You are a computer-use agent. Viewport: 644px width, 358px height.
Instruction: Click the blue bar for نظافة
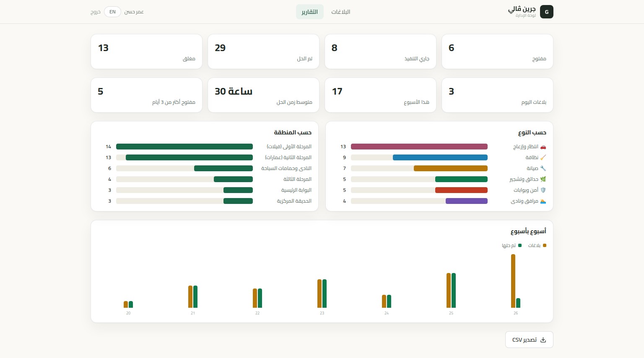(440, 157)
